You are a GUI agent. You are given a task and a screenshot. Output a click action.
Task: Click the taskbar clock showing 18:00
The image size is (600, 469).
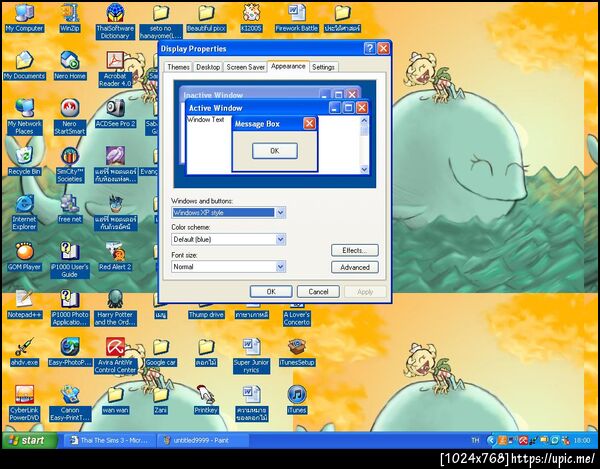click(582, 440)
